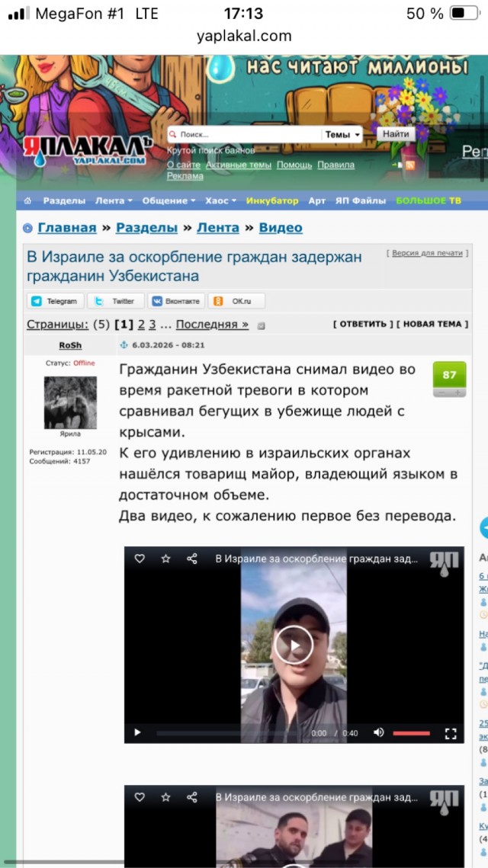The image size is (488, 868).
Task: Open the Крутой поиск баянов link
Action: coord(210,151)
